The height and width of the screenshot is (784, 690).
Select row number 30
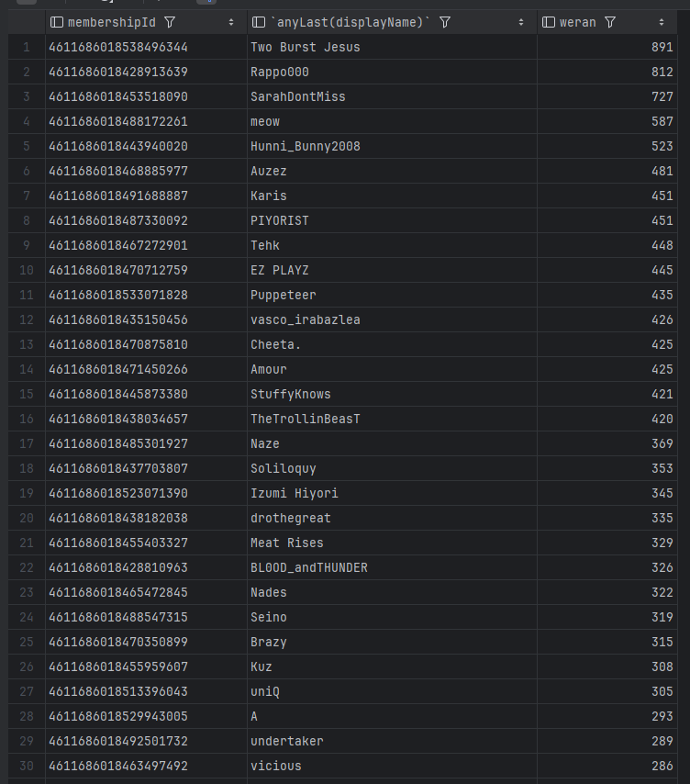point(27,766)
